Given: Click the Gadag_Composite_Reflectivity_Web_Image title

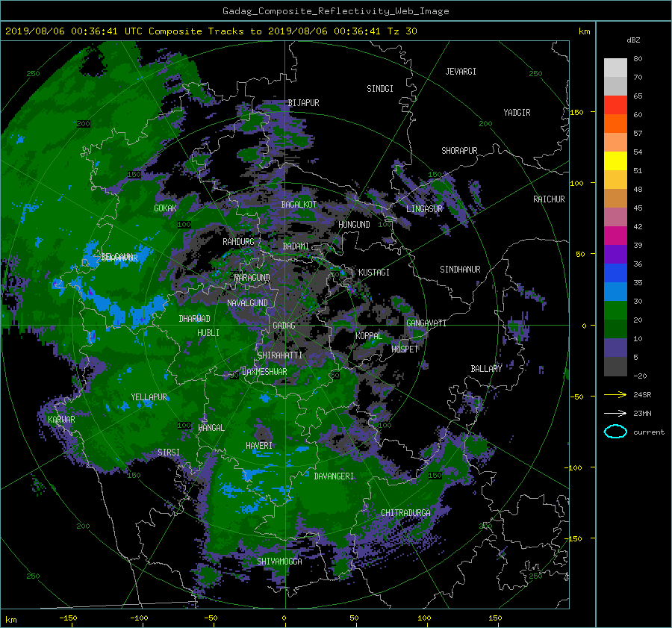Looking at the screenshot, I should tap(335, 11).
